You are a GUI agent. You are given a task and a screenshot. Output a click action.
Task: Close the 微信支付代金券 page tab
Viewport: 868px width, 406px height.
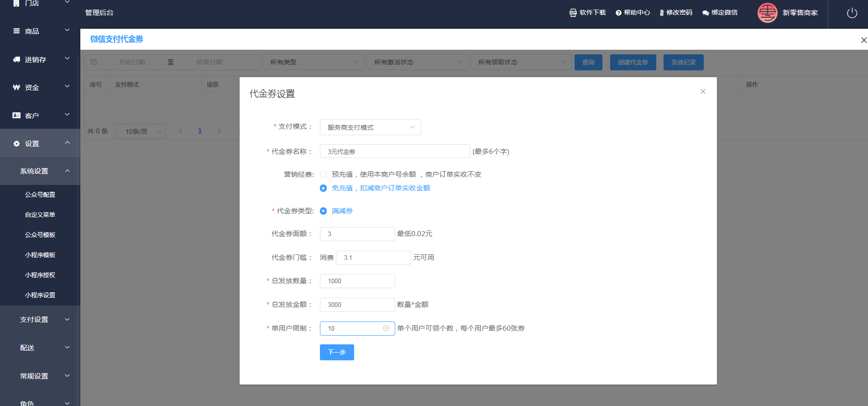coord(863,40)
